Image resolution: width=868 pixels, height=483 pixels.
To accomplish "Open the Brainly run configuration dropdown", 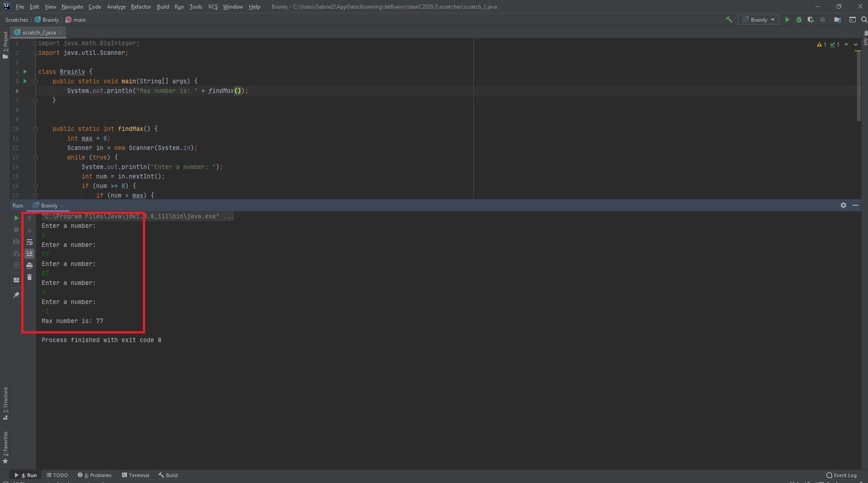I will pos(759,19).
